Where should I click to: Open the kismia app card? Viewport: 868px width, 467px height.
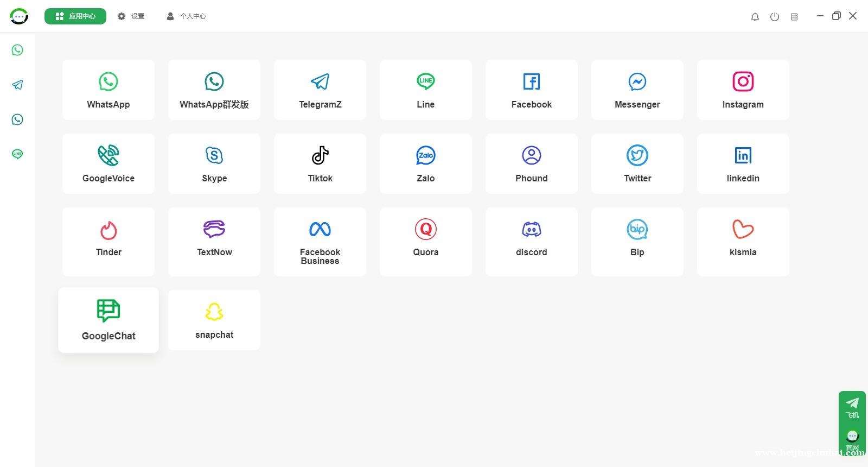tap(743, 242)
